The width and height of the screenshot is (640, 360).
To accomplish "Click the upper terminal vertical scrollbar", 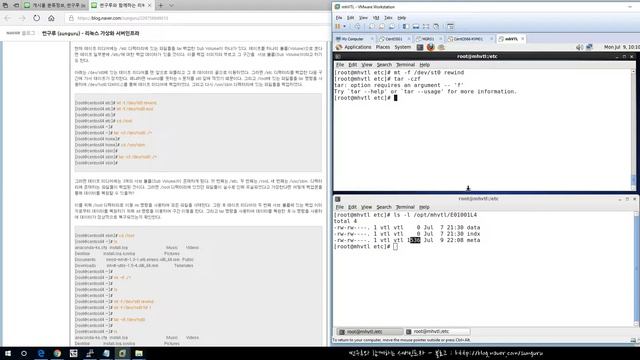I will pyautogui.click(x=633, y=130).
